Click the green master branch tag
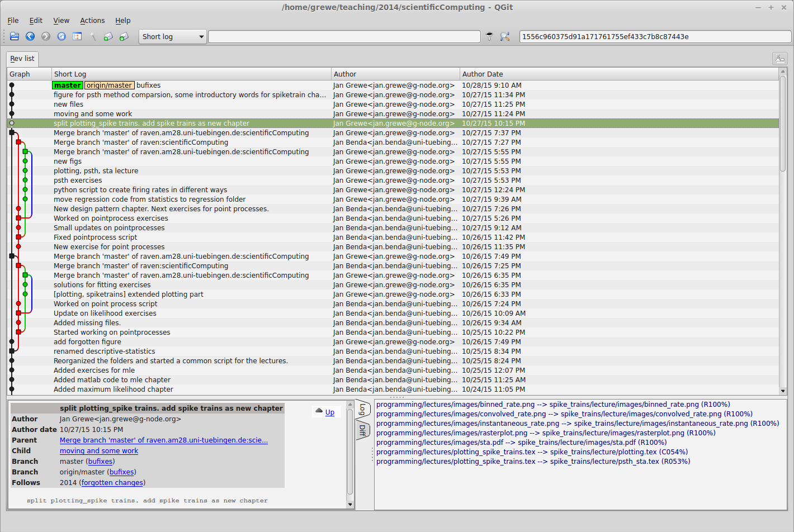This screenshot has height=532, width=794. (x=67, y=85)
